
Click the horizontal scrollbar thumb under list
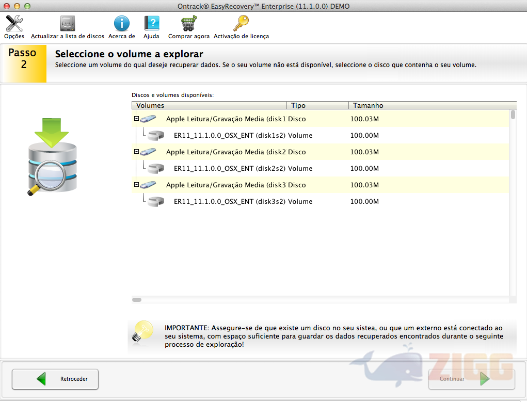136,300
